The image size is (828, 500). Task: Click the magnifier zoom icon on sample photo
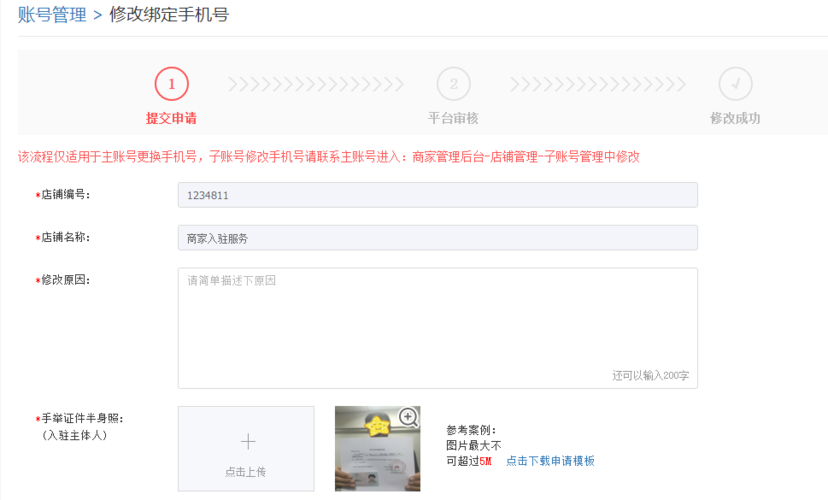click(x=408, y=417)
